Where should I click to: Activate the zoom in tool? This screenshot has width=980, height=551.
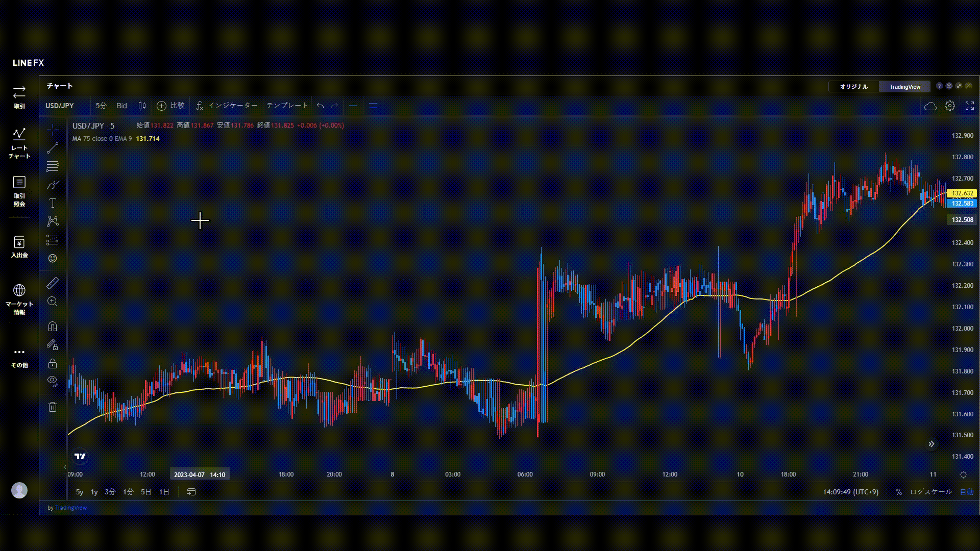53,302
